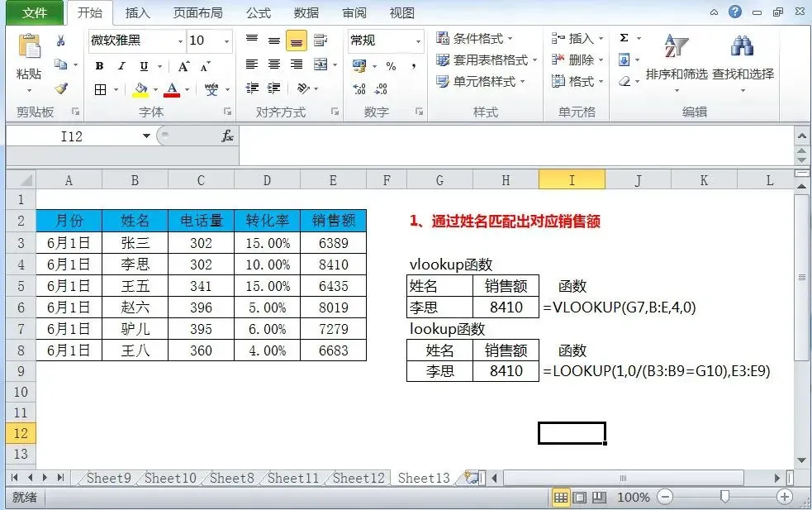The width and height of the screenshot is (812, 510).
Task: Toggle Bold formatting
Action: point(99,66)
